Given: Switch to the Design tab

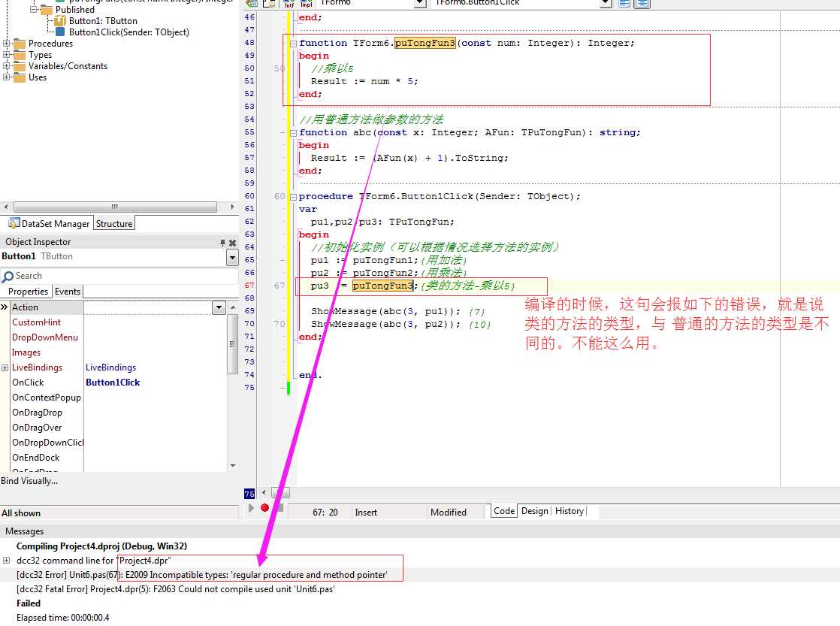Looking at the screenshot, I should 535,511.
